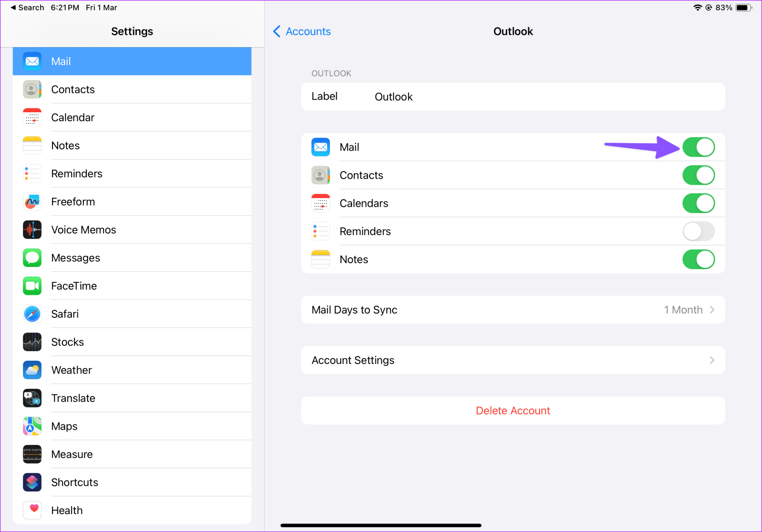Click the Translate icon in the sidebar
This screenshot has width=762, height=532.
32,398
